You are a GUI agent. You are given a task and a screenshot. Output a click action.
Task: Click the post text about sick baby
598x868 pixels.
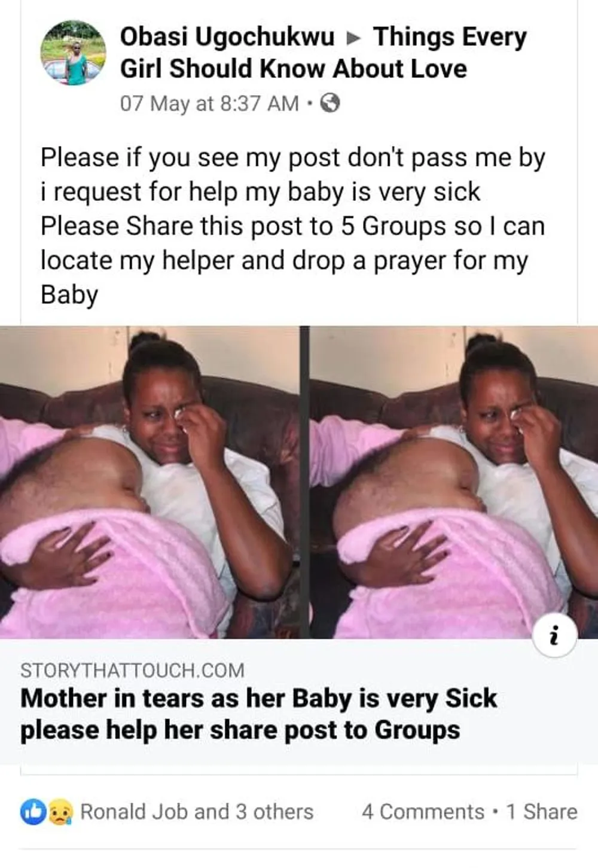pos(293,226)
